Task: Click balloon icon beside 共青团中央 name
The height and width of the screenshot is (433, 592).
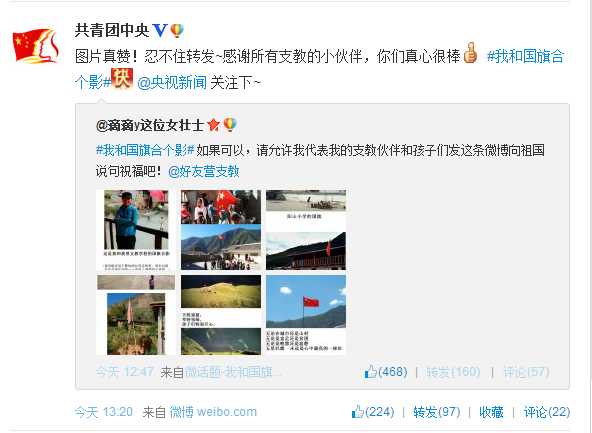Action: click(x=177, y=31)
